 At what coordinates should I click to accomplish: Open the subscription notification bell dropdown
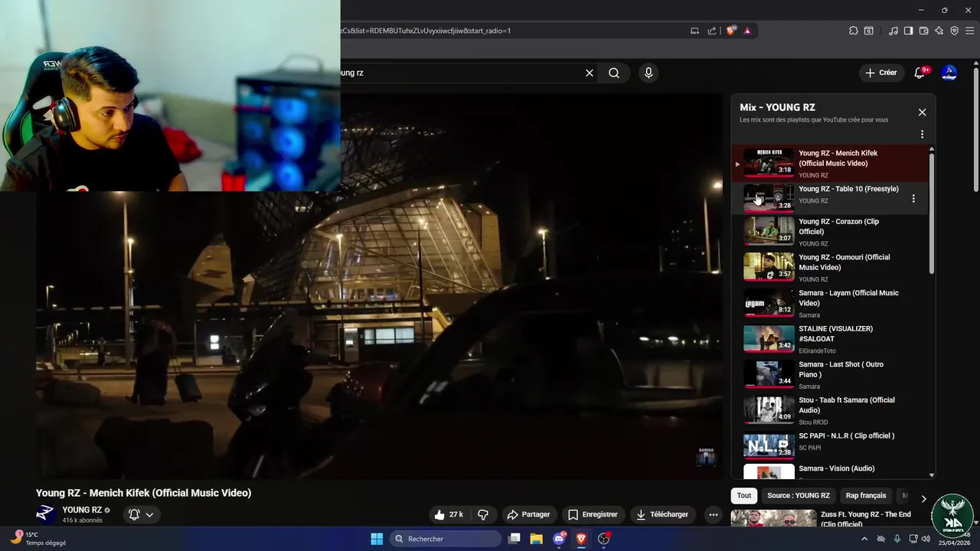click(141, 515)
